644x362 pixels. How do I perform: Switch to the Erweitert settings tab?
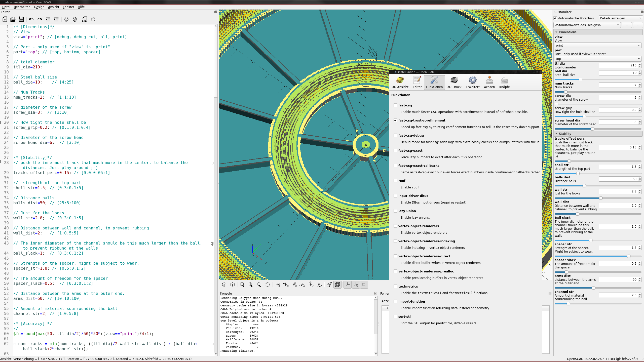point(472,82)
